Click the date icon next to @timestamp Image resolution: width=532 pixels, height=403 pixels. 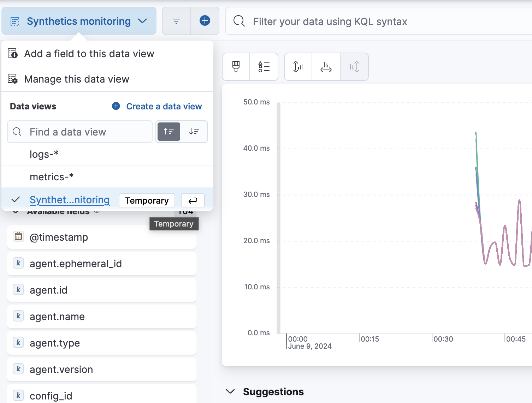click(18, 236)
